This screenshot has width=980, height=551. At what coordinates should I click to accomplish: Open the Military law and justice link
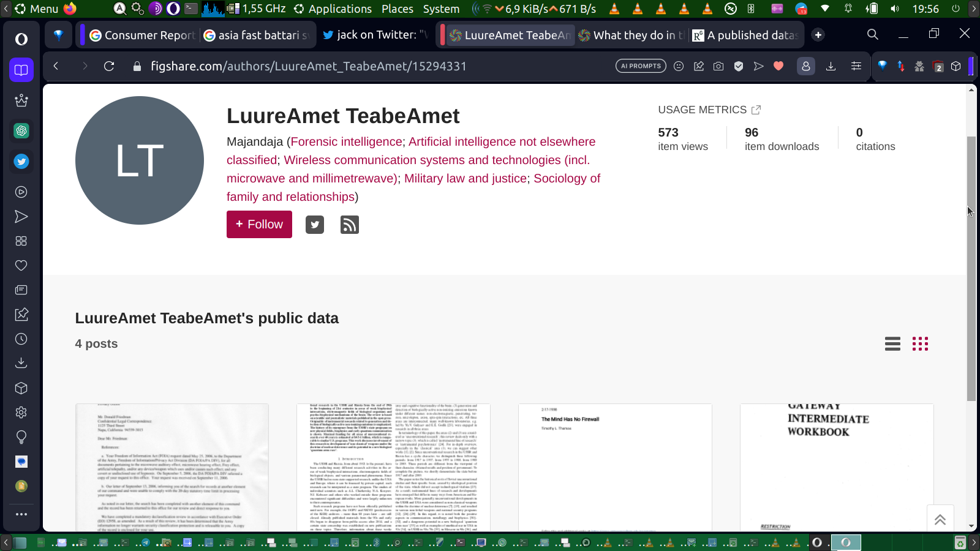pos(466,179)
